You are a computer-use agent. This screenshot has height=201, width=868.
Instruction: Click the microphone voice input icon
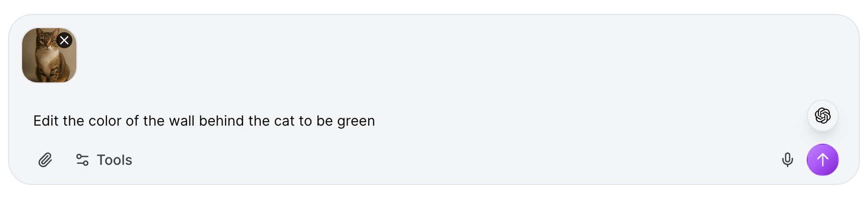(787, 160)
